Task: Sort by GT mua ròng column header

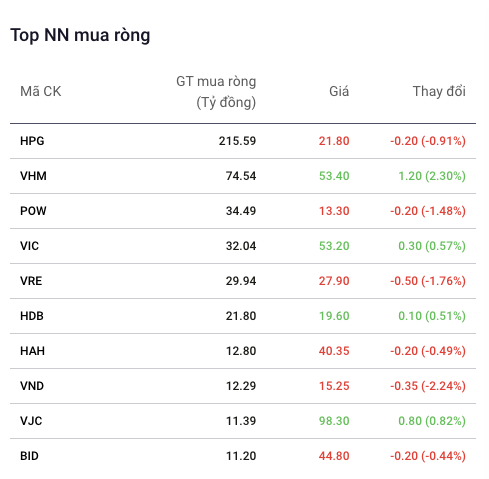Action: (x=216, y=92)
